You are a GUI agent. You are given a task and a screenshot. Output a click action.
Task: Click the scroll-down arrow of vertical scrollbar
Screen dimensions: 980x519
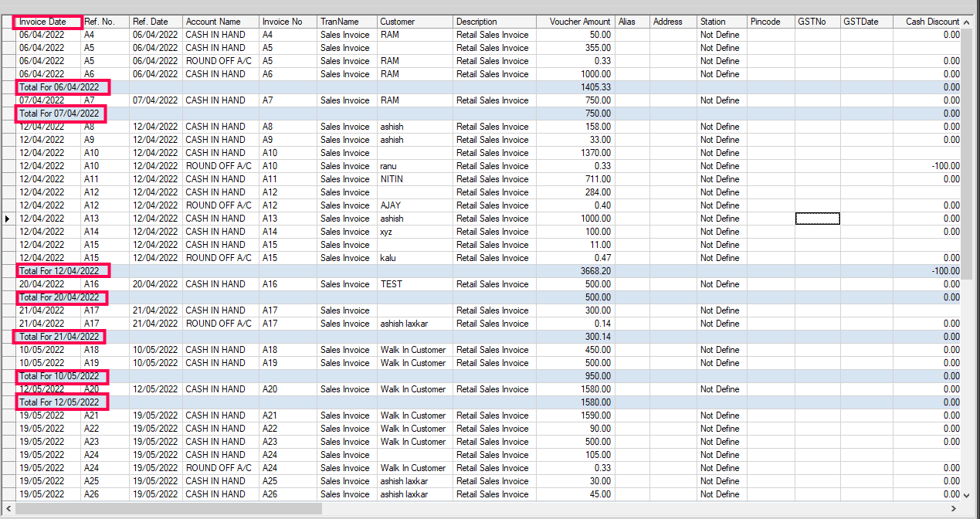tap(967, 494)
